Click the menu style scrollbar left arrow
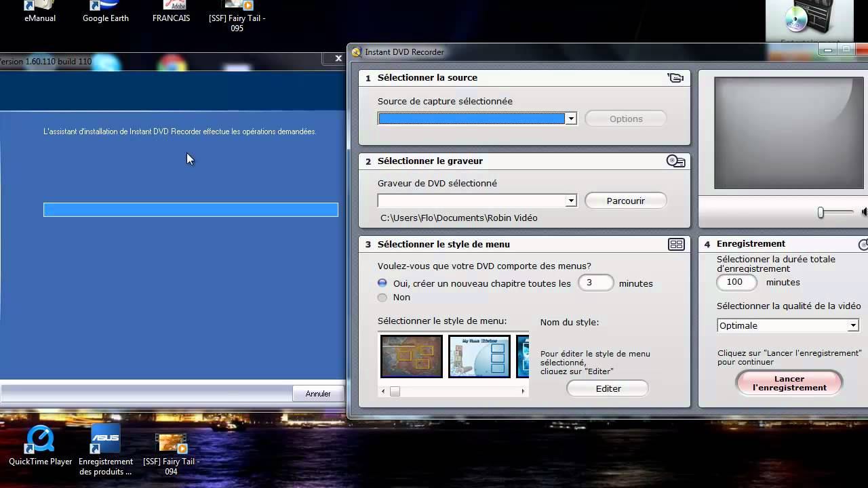 tap(383, 391)
